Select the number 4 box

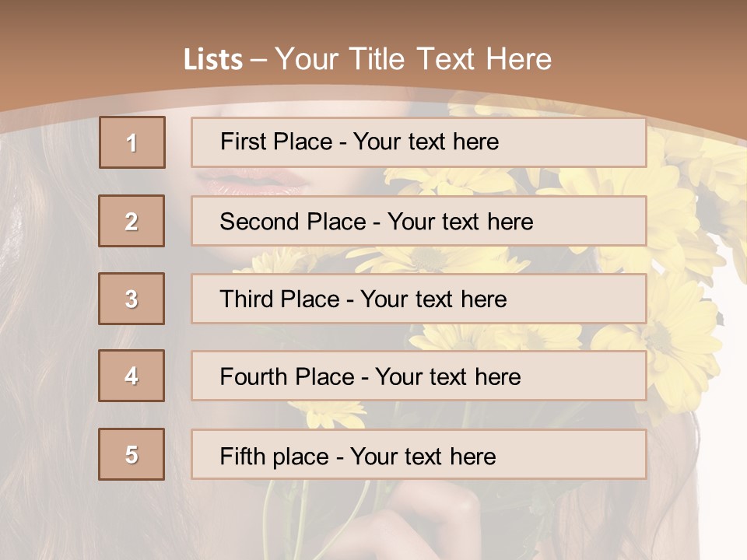coord(132,376)
